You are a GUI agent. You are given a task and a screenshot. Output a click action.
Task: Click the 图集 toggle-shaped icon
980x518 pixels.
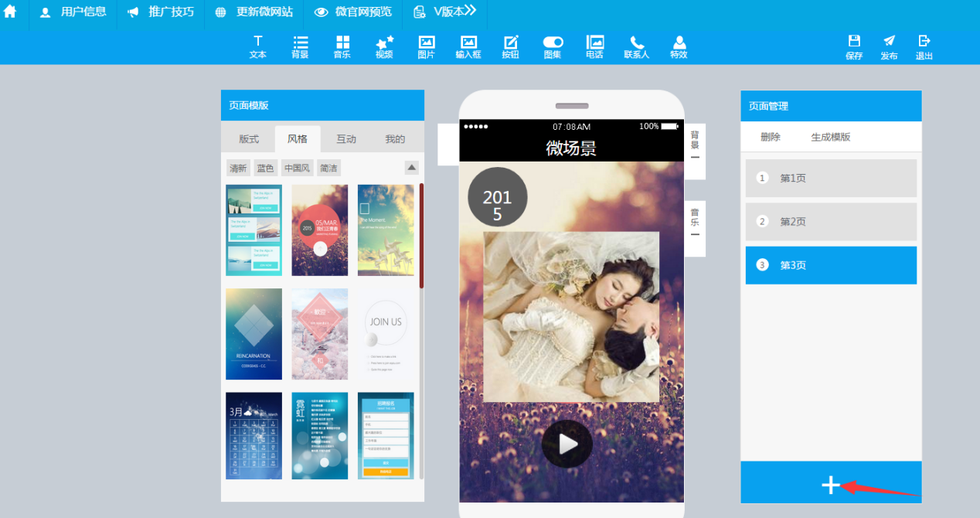[x=553, y=46]
